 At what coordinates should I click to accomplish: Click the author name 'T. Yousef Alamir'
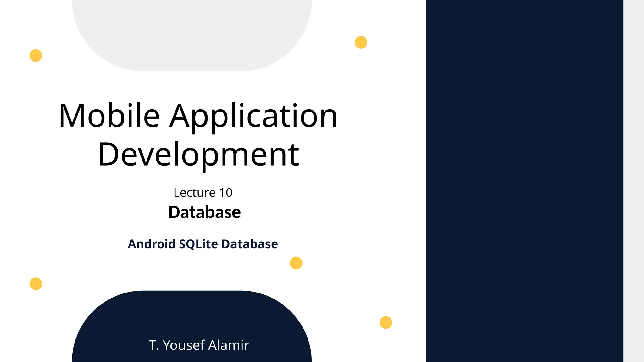coord(199,345)
